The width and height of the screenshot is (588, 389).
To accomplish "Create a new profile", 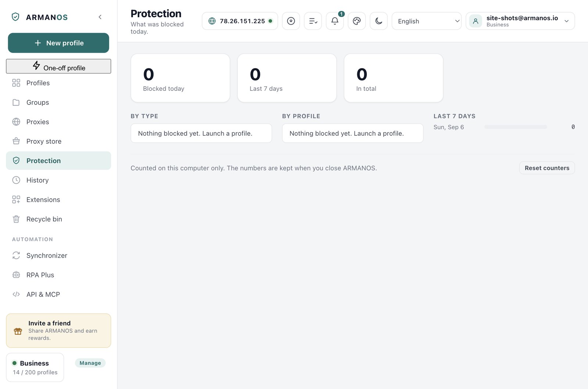I will pos(58,43).
